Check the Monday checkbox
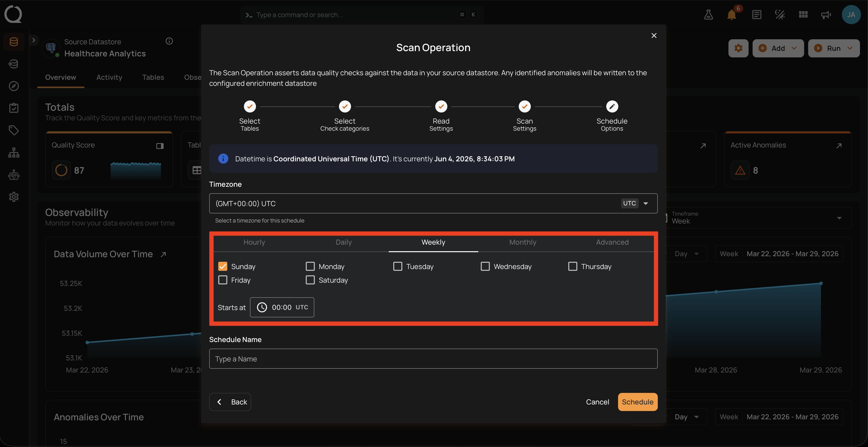The height and width of the screenshot is (447, 868). coord(310,267)
